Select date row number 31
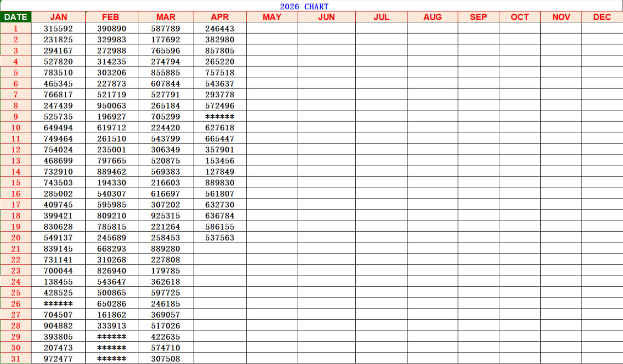 click(16, 359)
